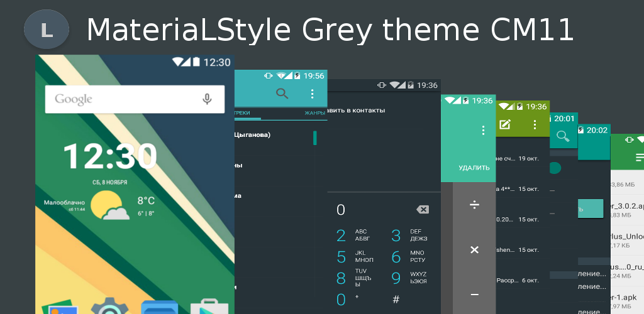
Task: Tap the dialer number display showing 0
Action: 341,210
